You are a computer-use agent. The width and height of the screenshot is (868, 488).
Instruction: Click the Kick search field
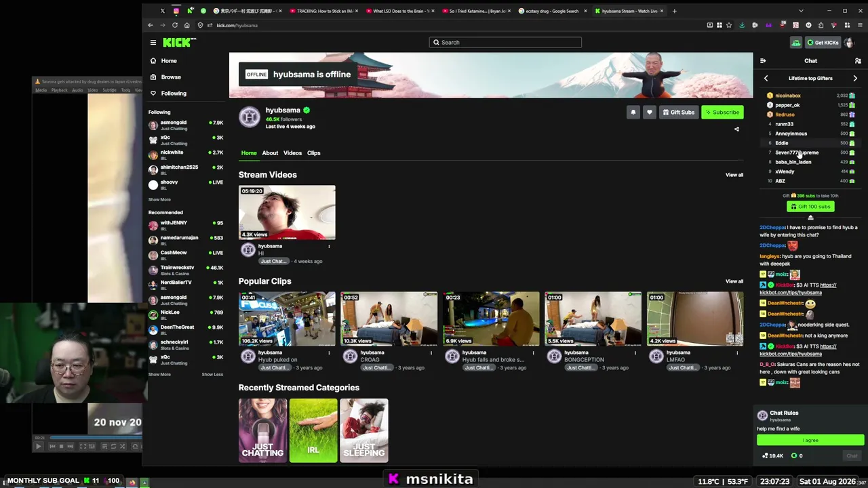point(505,43)
